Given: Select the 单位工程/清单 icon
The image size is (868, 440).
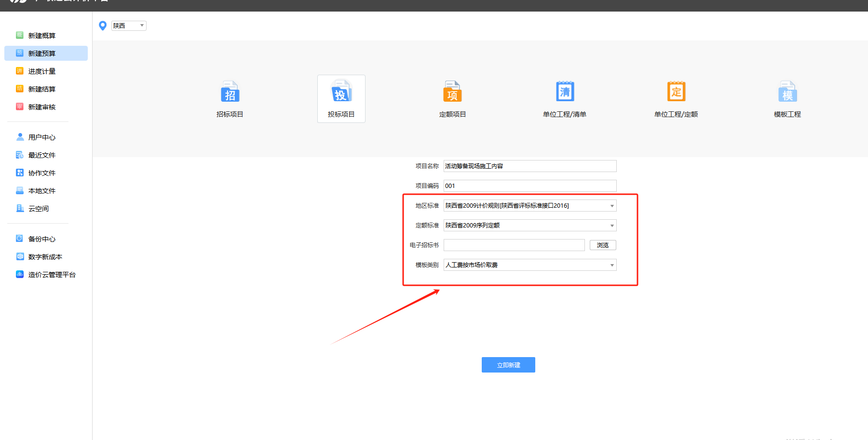Looking at the screenshot, I should pyautogui.click(x=565, y=91).
